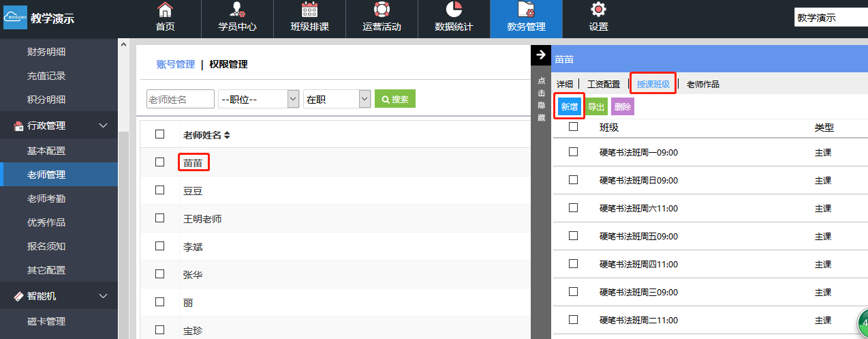Screen dimensions: 868x339
Task: Click the 新增 add button
Action: click(x=569, y=107)
